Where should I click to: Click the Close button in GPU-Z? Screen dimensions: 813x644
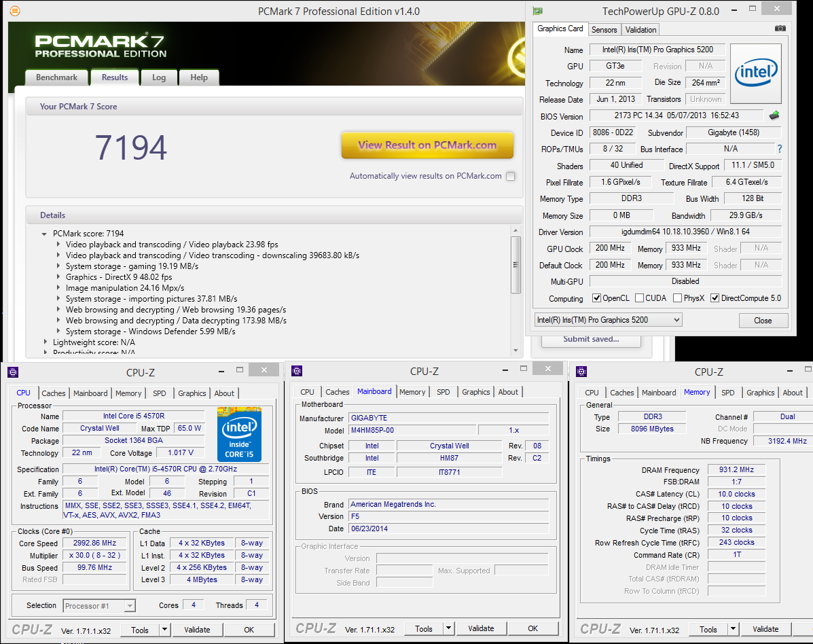pyautogui.click(x=763, y=321)
